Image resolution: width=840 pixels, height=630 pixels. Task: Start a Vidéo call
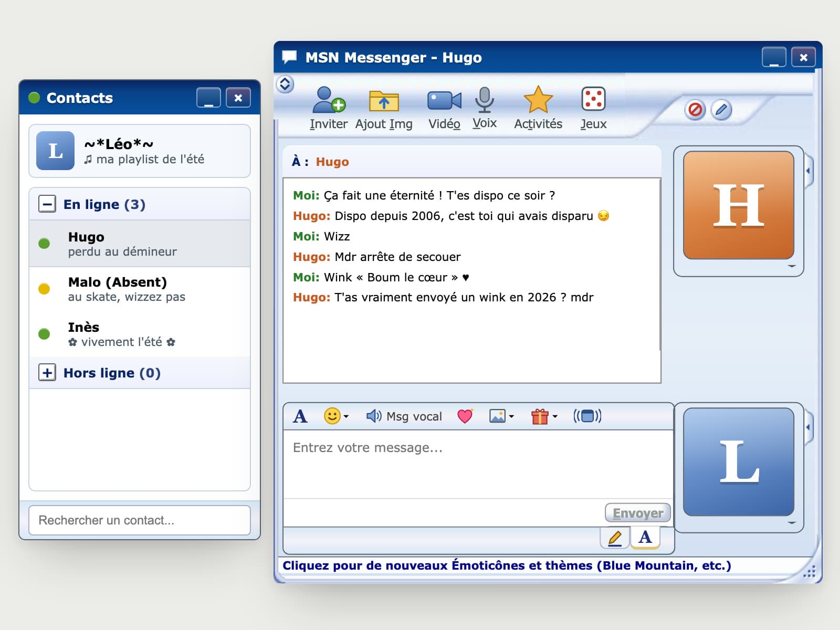click(444, 100)
